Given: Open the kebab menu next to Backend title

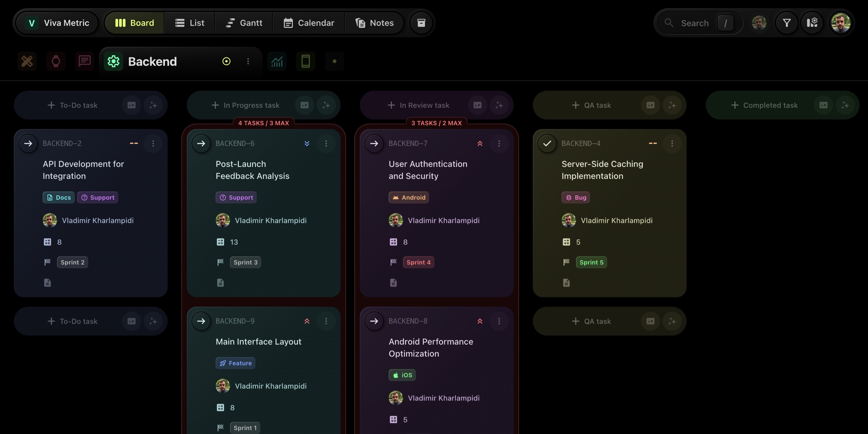Looking at the screenshot, I should [x=248, y=61].
